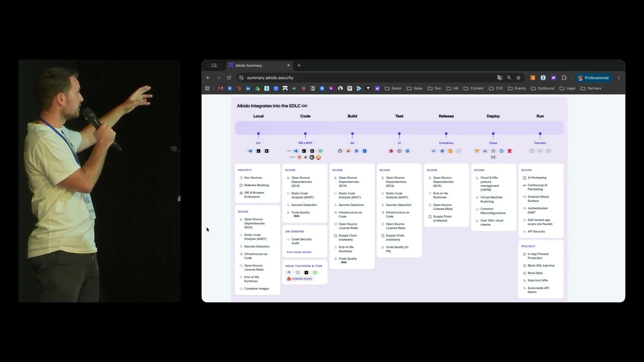Expand the Outbound bookmarks folder
Image resolution: width=644 pixels, height=362 pixels.
[543, 88]
